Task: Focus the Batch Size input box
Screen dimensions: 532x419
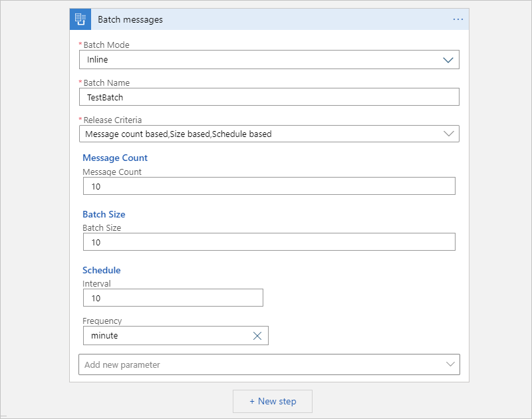Action: click(269, 242)
